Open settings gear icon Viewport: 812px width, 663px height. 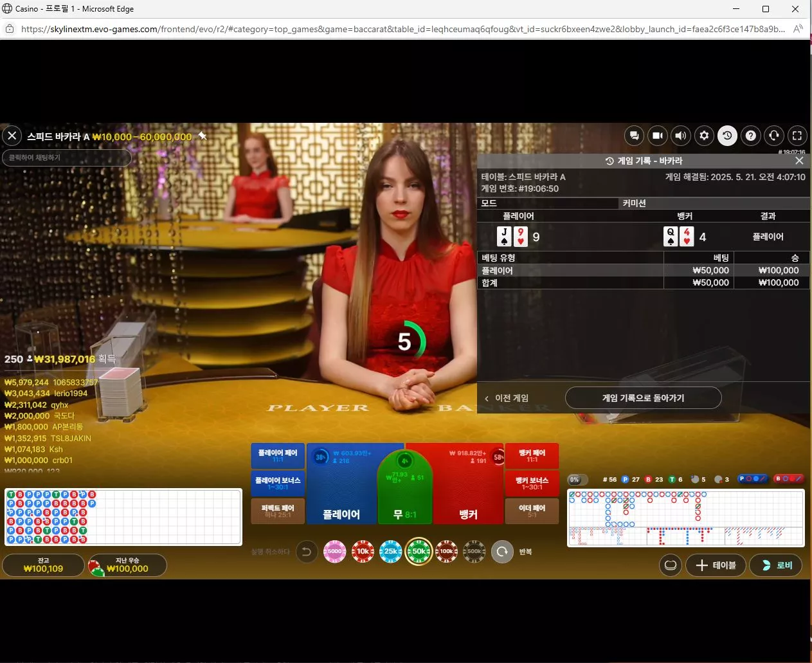[704, 136]
